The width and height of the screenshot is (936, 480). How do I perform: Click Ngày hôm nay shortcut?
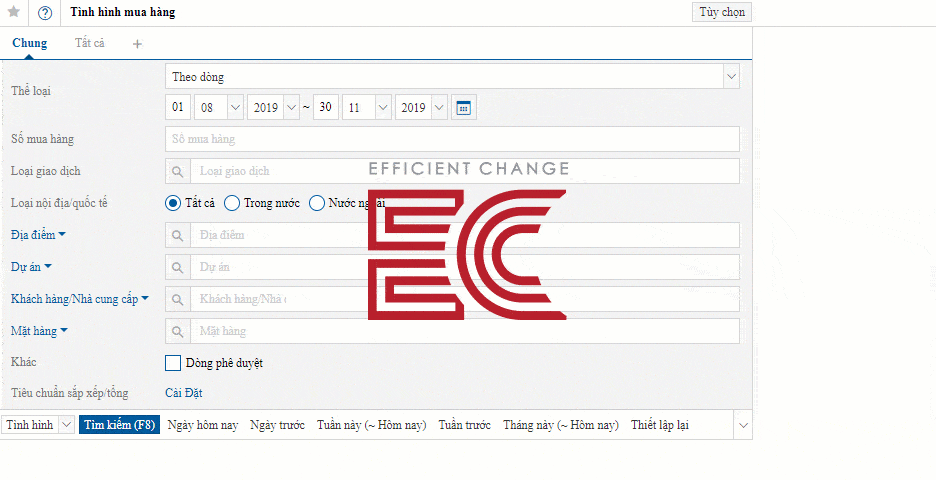coord(203,425)
